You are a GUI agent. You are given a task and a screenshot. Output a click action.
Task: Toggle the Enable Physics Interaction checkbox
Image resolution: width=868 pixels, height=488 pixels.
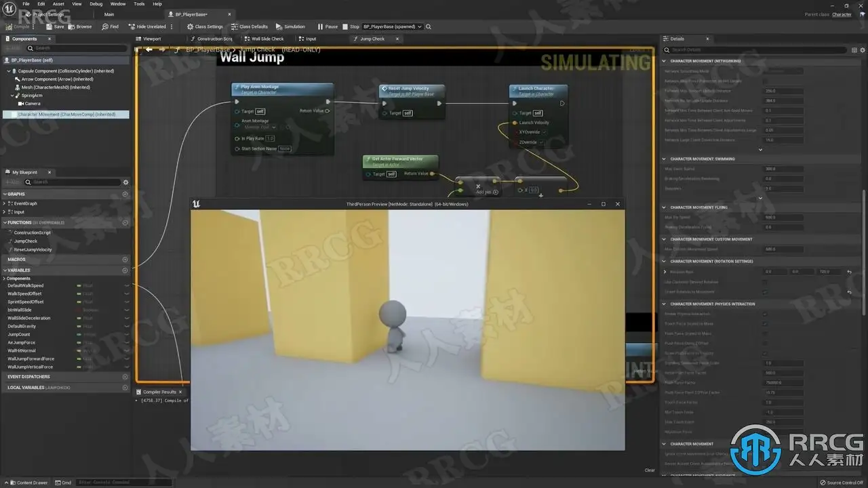tap(766, 314)
